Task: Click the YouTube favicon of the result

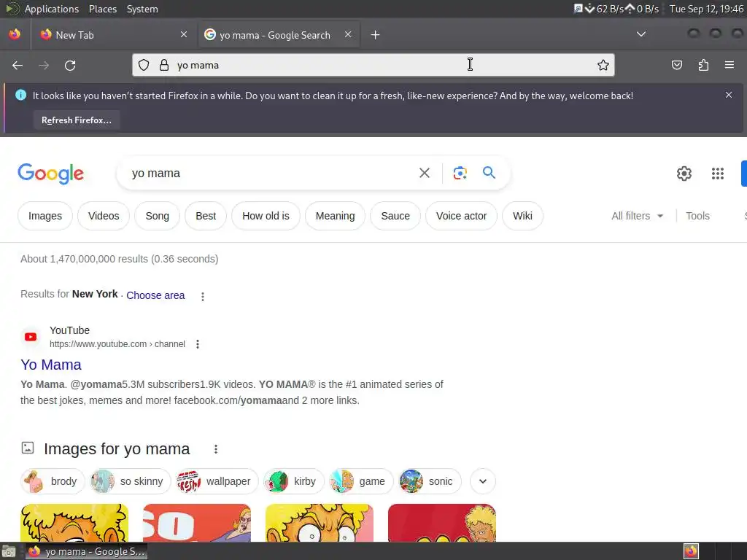Action: 31,337
